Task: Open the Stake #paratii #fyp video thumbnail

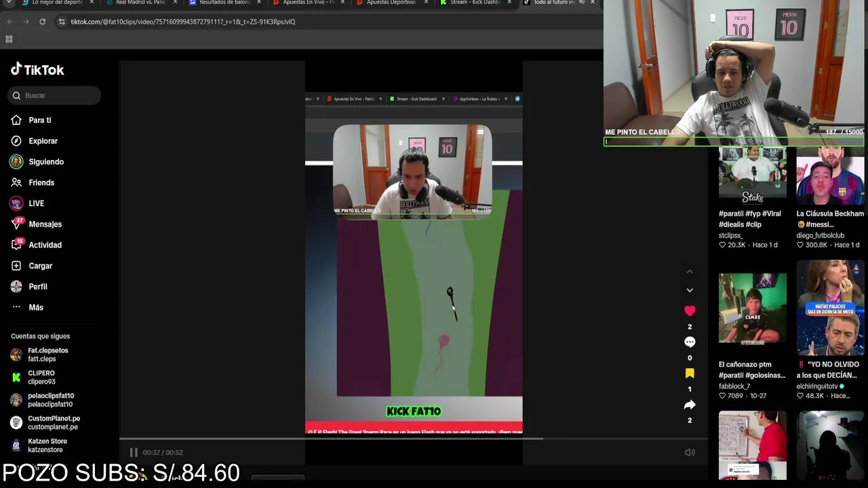Action: [x=753, y=175]
